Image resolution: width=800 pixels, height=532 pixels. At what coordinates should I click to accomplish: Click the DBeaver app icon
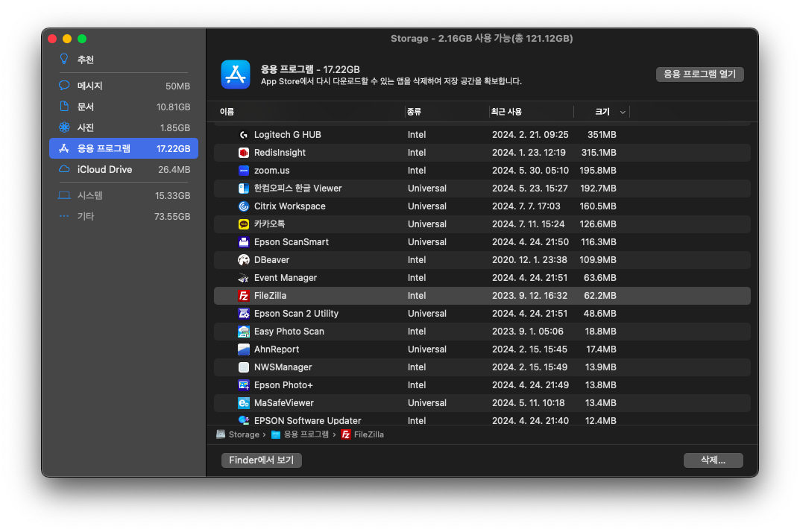pyautogui.click(x=244, y=259)
